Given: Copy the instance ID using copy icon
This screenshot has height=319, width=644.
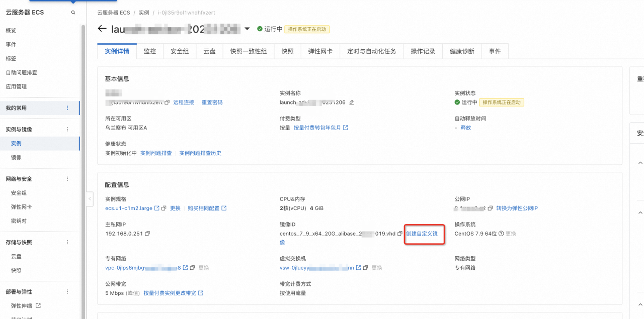Looking at the screenshot, I should (x=167, y=102).
